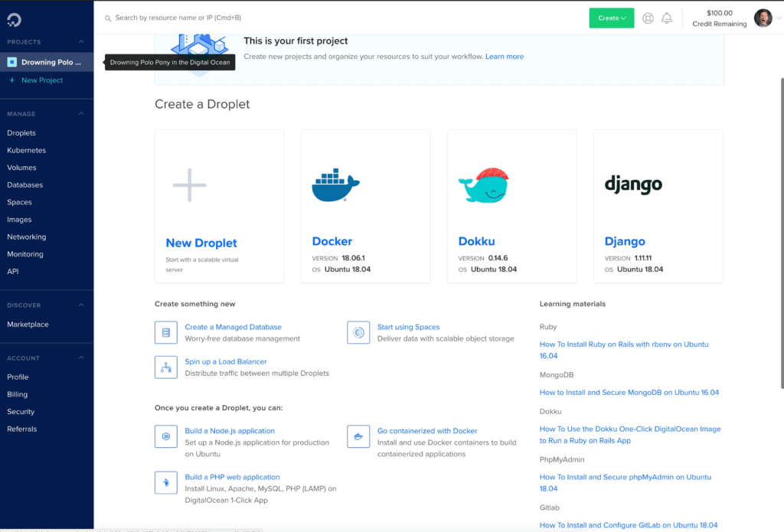
Task: Open API in the sidebar
Action: point(13,272)
